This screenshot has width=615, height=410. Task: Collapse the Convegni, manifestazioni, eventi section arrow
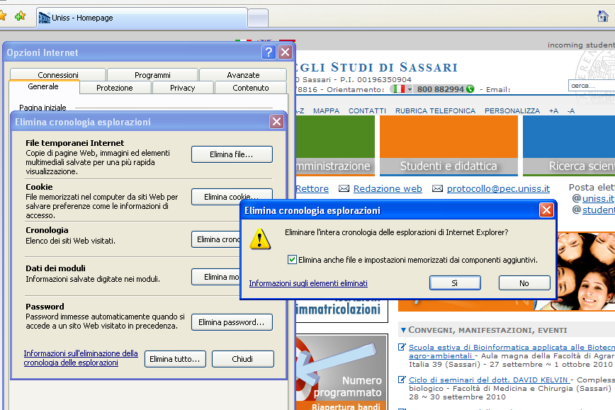402,329
